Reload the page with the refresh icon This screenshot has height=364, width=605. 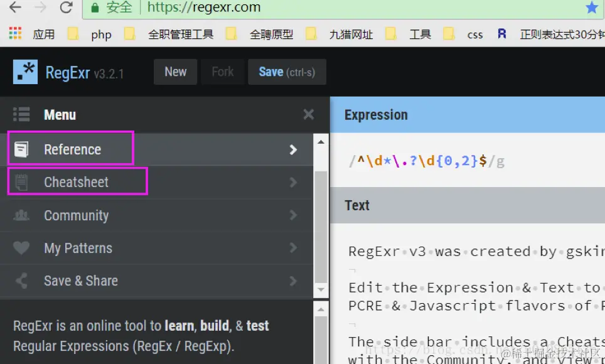click(x=66, y=8)
